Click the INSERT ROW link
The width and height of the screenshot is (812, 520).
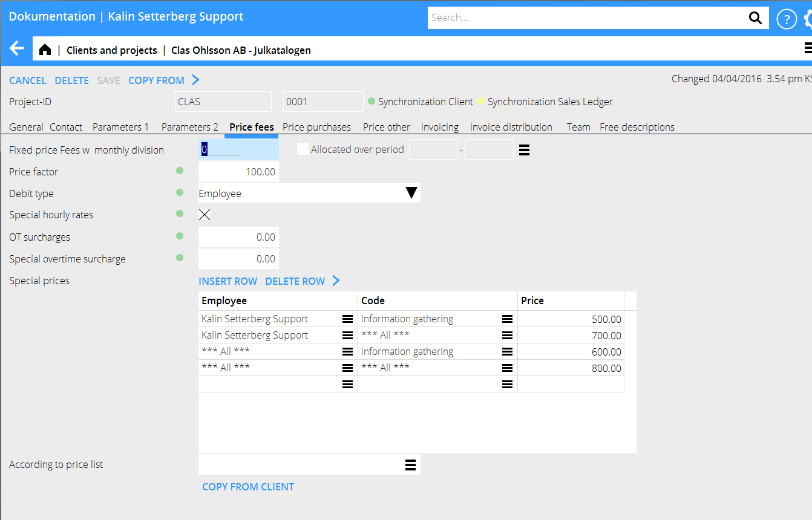click(x=228, y=281)
